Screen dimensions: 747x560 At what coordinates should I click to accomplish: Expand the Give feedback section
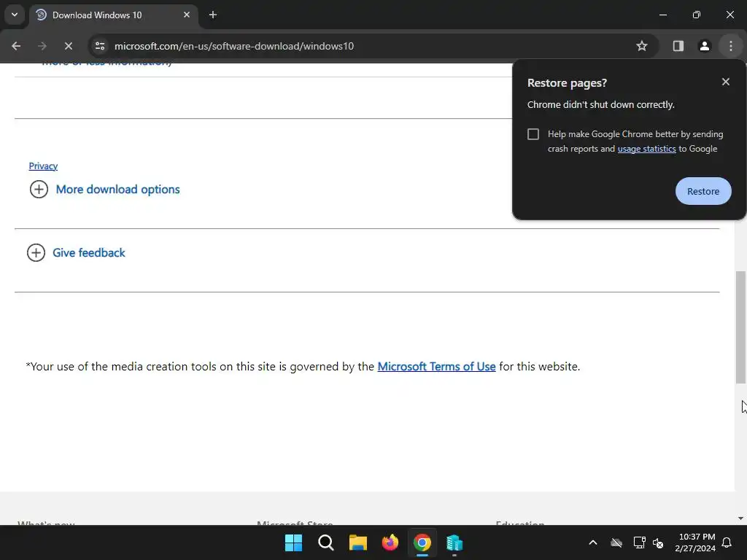coord(76,252)
